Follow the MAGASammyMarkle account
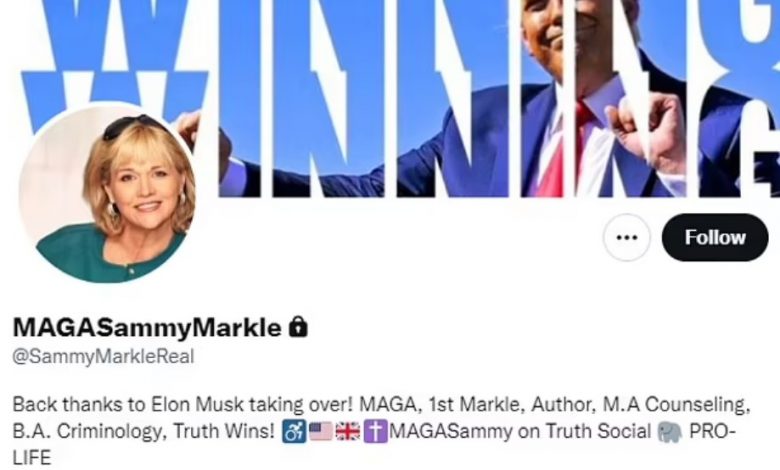 (715, 237)
